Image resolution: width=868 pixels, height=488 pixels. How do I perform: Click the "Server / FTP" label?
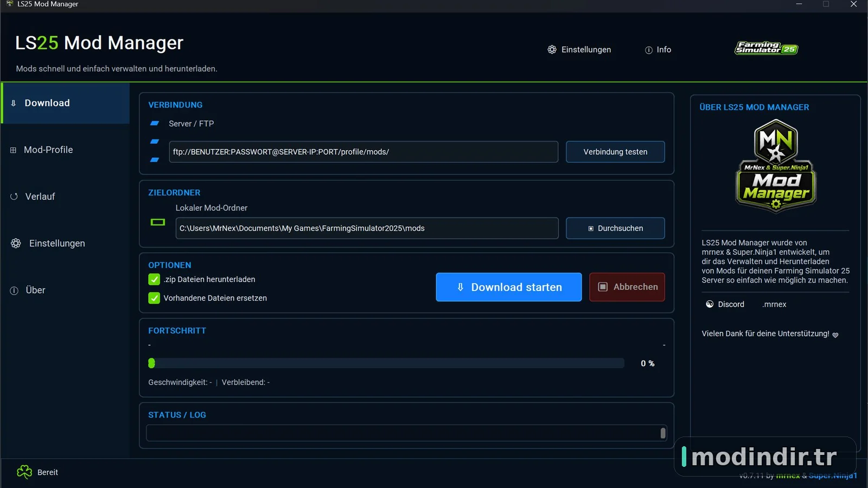click(x=192, y=124)
